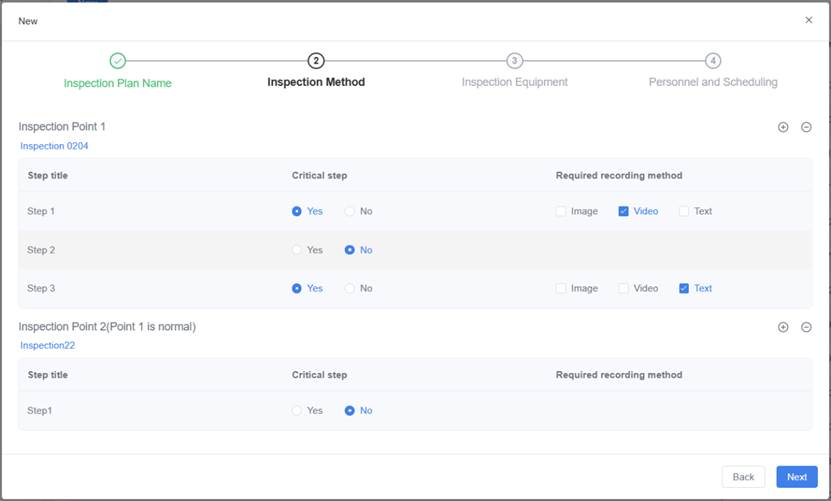The width and height of the screenshot is (831, 501).
Task: Click the minus icon for Inspection Point 1
Action: (806, 127)
